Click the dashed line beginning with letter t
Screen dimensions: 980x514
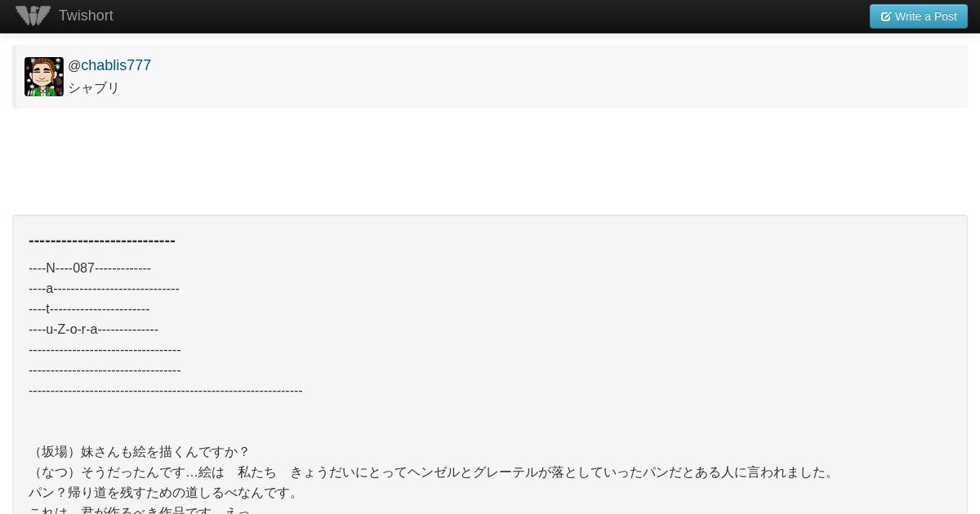pos(89,308)
